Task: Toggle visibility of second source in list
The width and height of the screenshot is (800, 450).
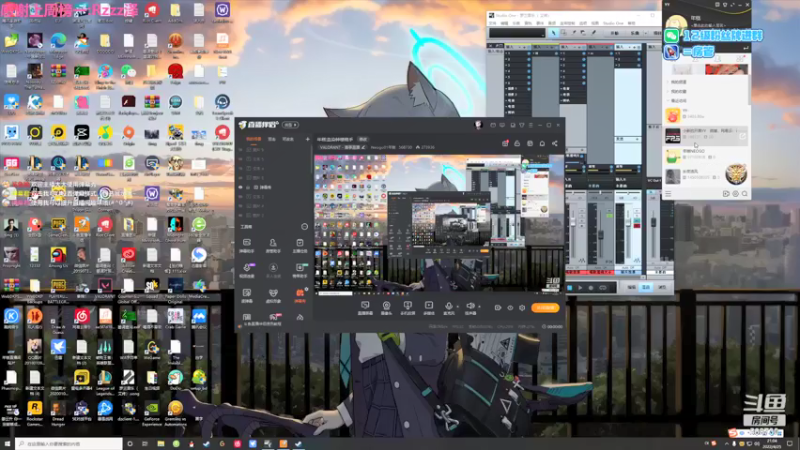Action: click(241, 159)
